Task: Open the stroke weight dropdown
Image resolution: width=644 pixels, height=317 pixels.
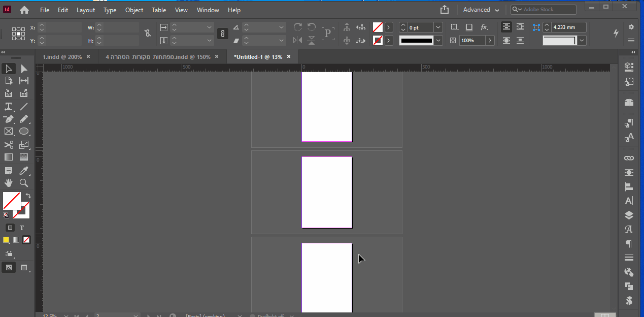Action: 438,27
